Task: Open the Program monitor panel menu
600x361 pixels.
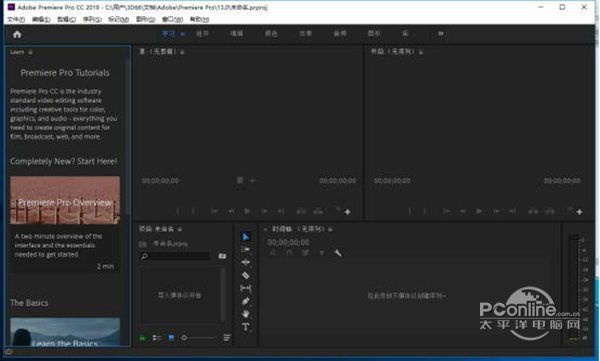Action: (421, 52)
